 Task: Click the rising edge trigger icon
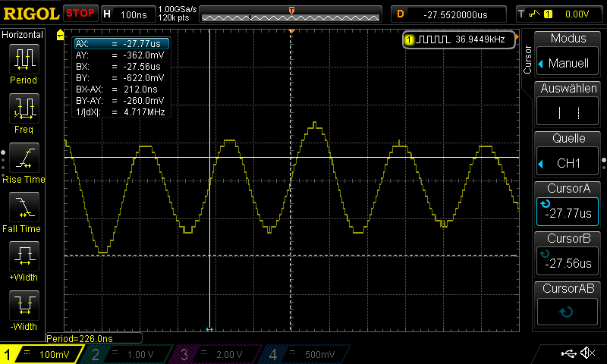(535, 14)
